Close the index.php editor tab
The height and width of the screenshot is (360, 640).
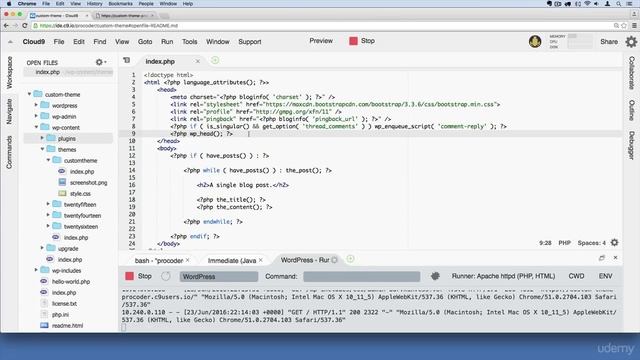(x=198, y=61)
